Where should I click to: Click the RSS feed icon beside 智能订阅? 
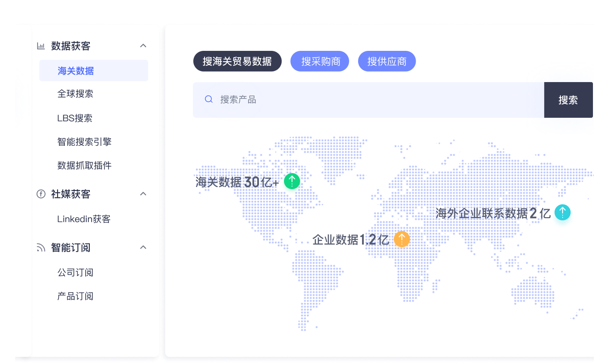click(x=41, y=248)
